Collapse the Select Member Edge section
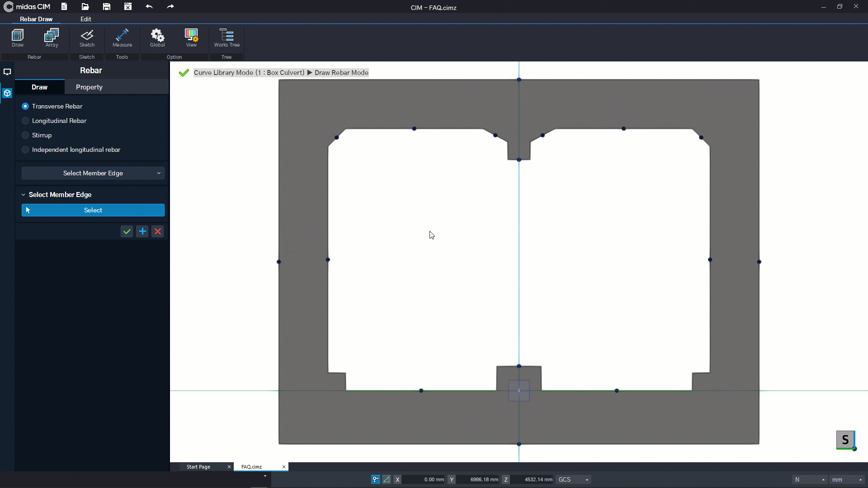The height and width of the screenshot is (488, 868). coord(24,195)
